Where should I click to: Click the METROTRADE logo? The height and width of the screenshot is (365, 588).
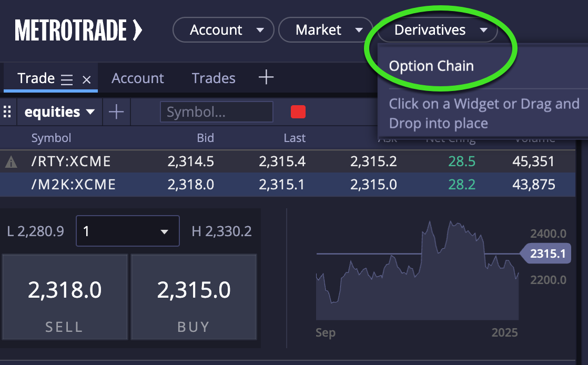78,31
